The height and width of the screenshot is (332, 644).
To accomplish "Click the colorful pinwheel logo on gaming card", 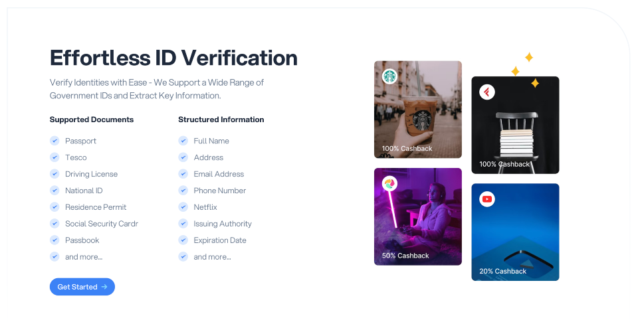I will point(389,183).
